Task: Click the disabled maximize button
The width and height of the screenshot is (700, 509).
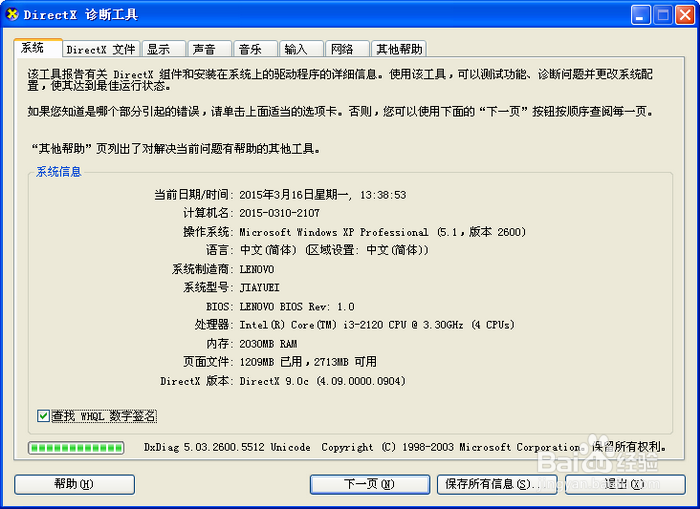Action: (663, 15)
